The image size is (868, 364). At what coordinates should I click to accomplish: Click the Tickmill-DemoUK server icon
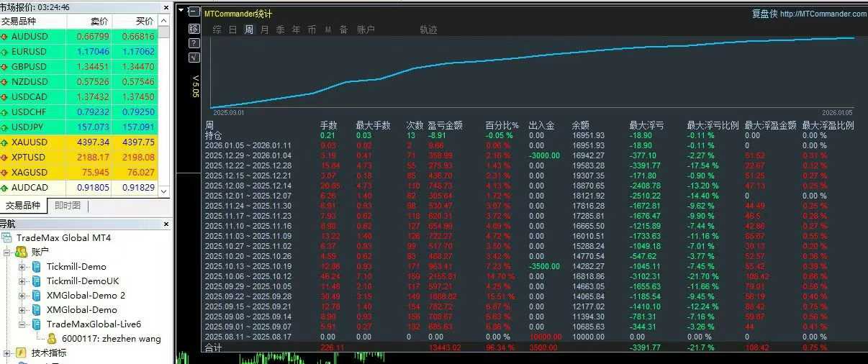pos(36,281)
